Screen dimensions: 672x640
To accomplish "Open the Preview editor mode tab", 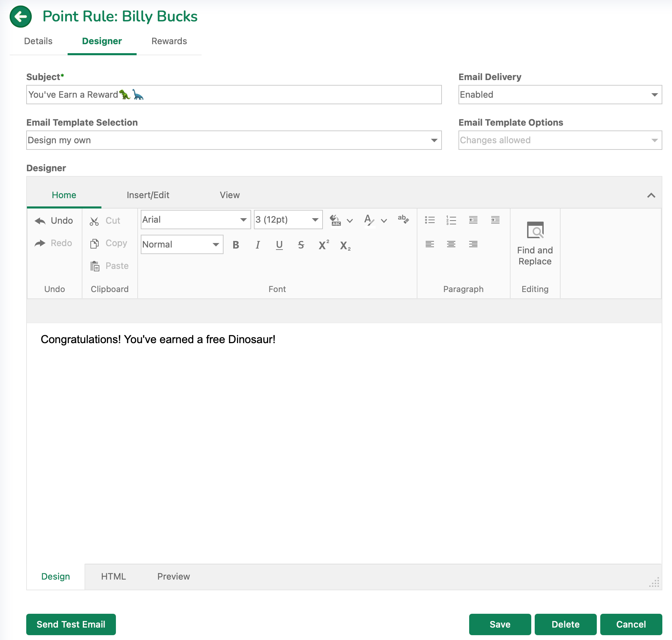I will coord(174,576).
